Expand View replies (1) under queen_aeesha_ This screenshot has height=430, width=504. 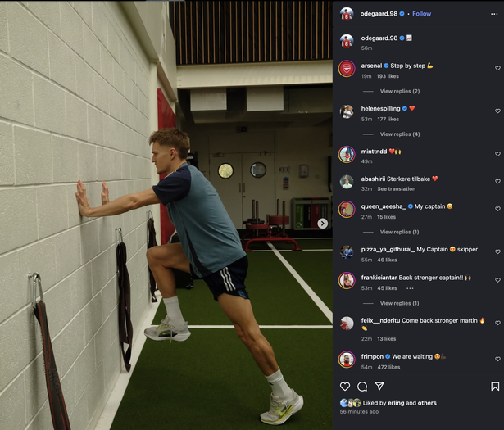coord(400,232)
